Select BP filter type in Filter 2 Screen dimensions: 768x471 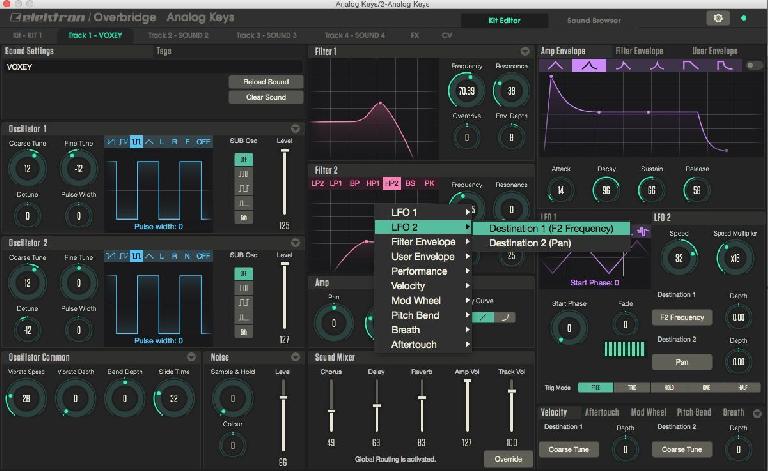[355, 183]
